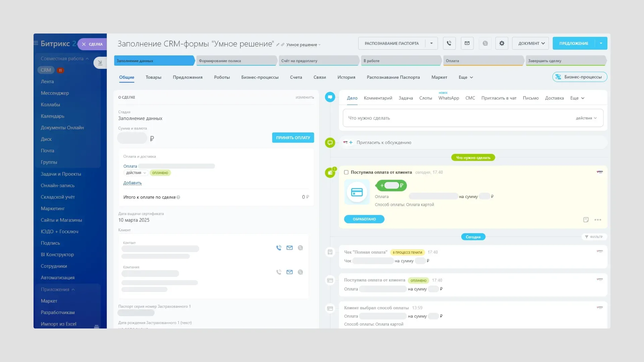Open Умное решение pipeline dropdown
The width and height of the screenshot is (644, 362).
coord(303,45)
